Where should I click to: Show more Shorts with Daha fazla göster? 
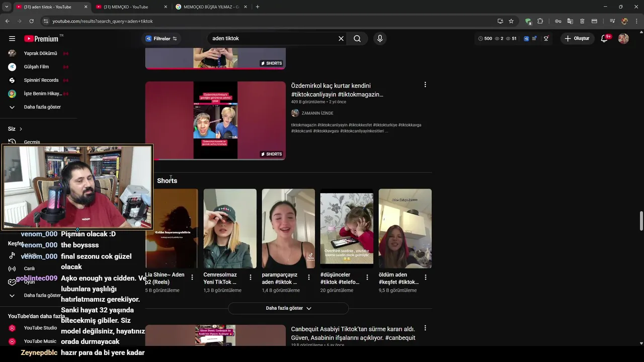(x=288, y=308)
